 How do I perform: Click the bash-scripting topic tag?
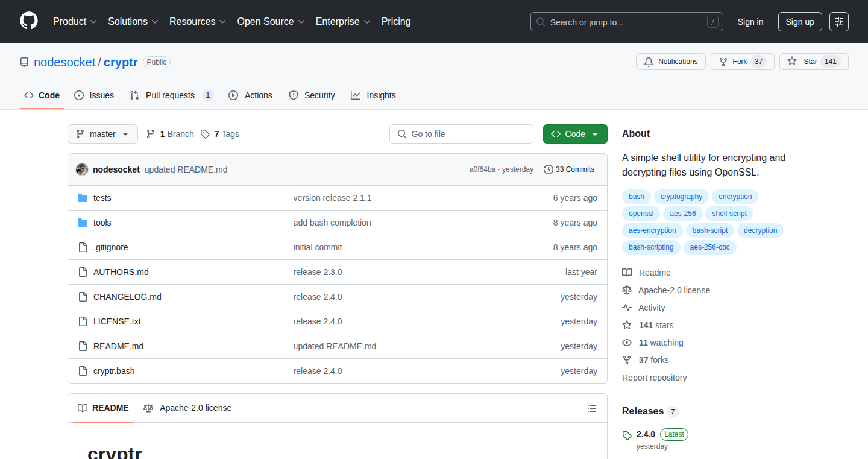pyautogui.click(x=651, y=247)
